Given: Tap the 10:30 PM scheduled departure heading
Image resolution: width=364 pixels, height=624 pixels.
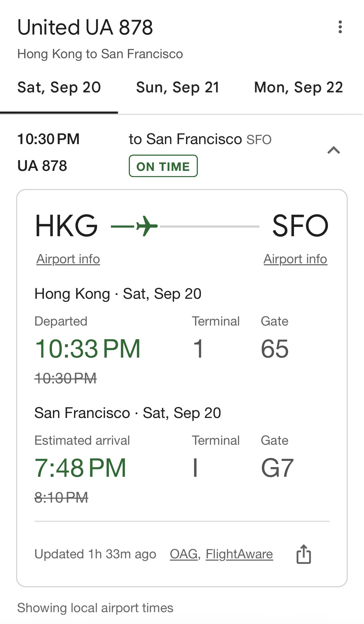Looking at the screenshot, I should 49,139.
